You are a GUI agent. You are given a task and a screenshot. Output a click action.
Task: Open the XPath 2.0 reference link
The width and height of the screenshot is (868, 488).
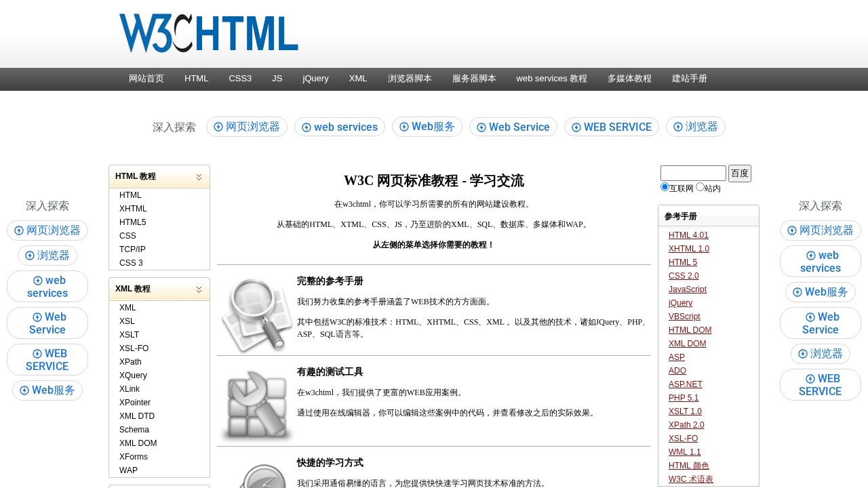pyautogui.click(x=686, y=425)
